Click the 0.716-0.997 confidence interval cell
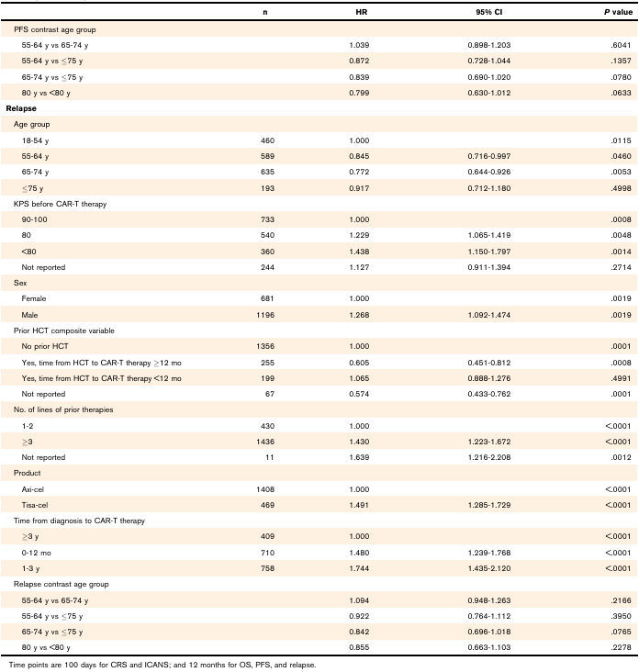 click(x=489, y=156)
